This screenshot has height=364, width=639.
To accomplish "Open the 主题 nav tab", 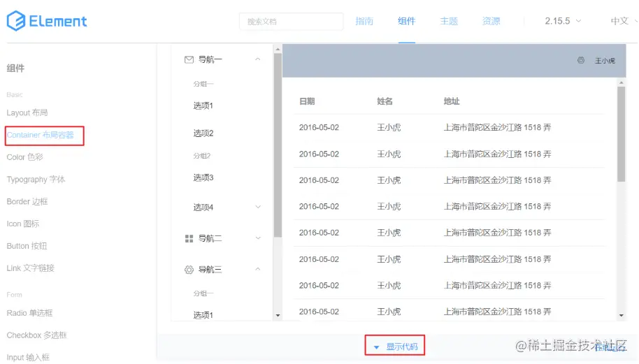I will click(449, 21).
